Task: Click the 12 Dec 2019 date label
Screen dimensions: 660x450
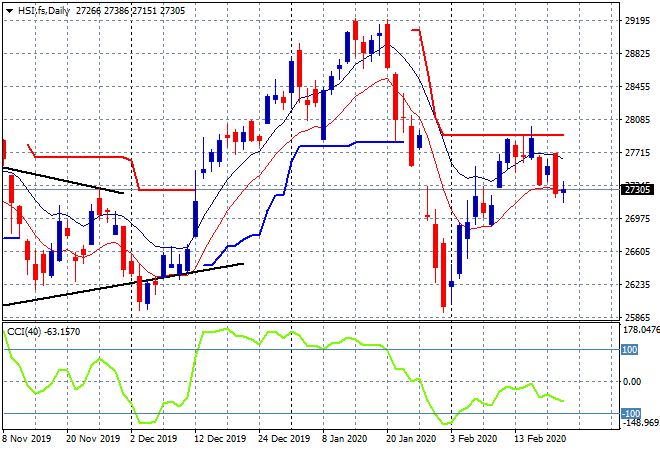Action: pos(220,439)
